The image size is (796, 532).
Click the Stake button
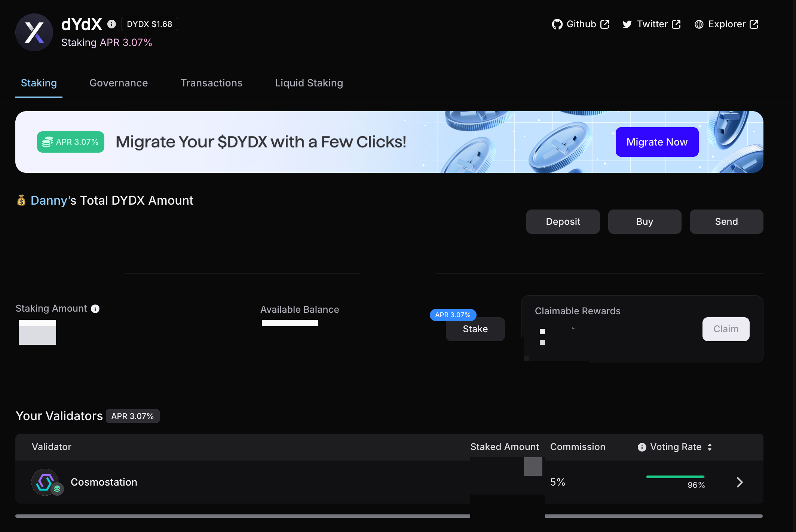point(475,329)
